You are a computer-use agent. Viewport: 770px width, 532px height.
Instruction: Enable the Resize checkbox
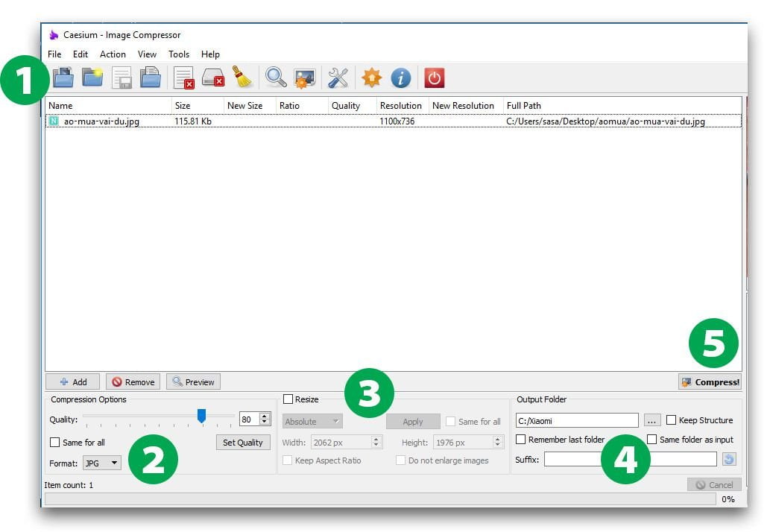click(x=288, y=399)
